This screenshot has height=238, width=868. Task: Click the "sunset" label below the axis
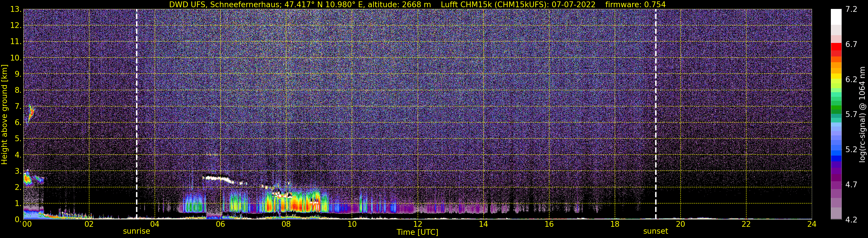coord(656,231)
